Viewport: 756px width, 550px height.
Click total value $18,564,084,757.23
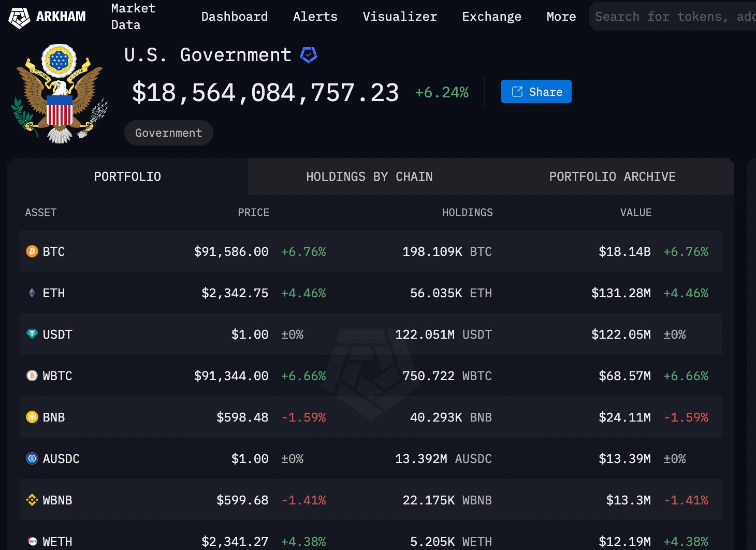pos(265,93)
